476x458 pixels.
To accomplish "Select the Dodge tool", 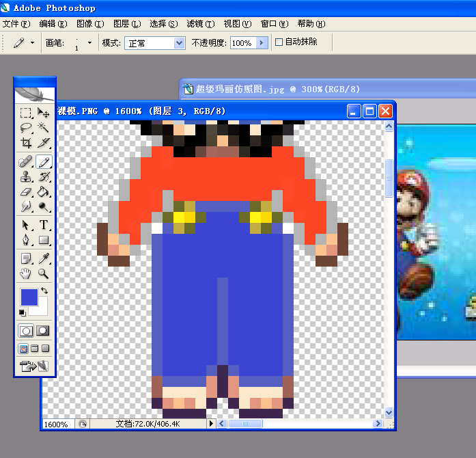I will click(x=44, y=206).
